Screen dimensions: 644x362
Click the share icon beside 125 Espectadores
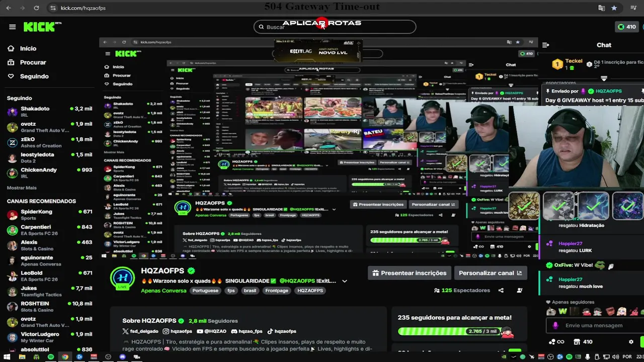[x=501, y=290]
